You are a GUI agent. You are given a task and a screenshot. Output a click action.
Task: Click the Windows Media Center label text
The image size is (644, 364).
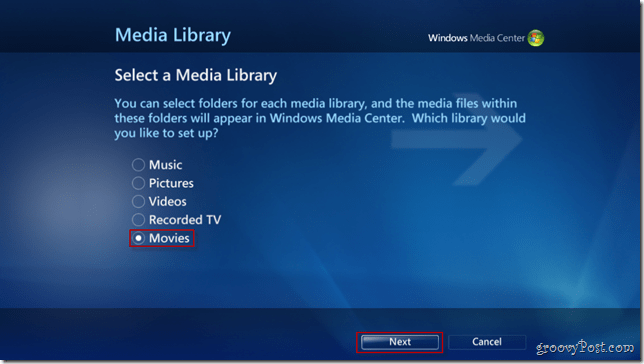tap(476, 38)
